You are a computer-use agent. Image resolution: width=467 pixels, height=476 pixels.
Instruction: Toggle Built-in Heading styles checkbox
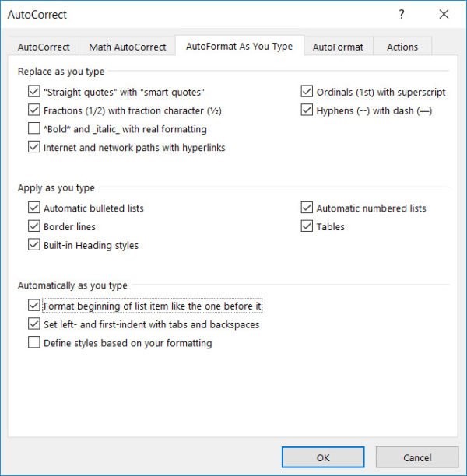(34, 245)
